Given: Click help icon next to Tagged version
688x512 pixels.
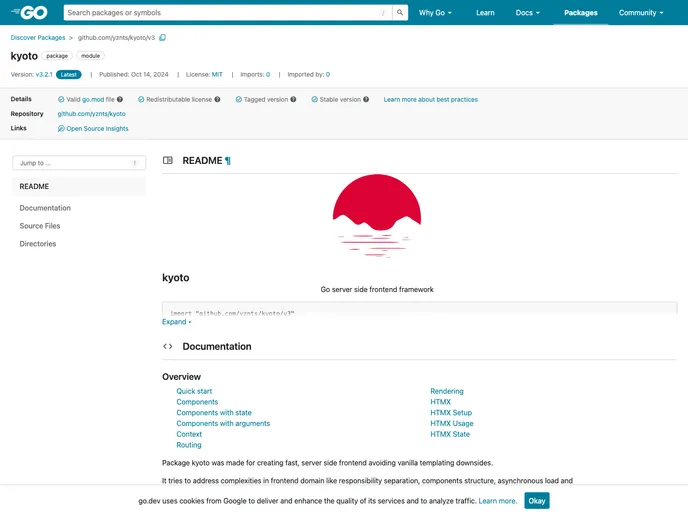Looking at the screenshot, I should [x=292, y=100].
